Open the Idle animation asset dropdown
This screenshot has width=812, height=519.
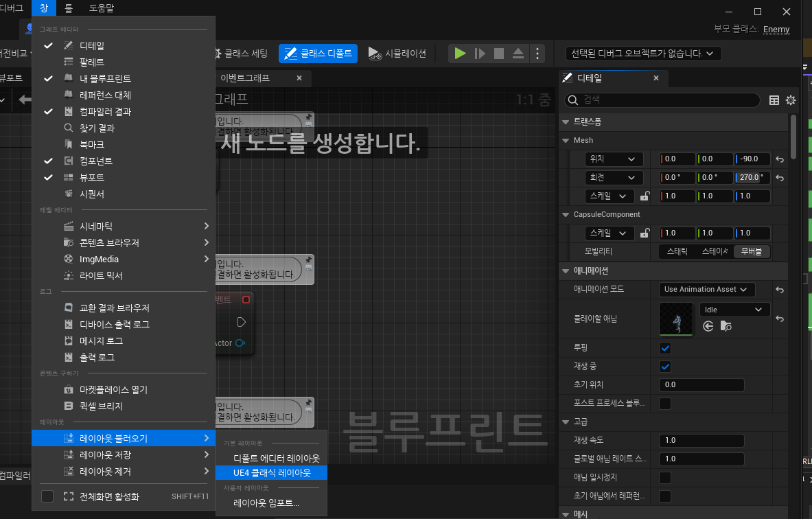[x=734, y=310]
